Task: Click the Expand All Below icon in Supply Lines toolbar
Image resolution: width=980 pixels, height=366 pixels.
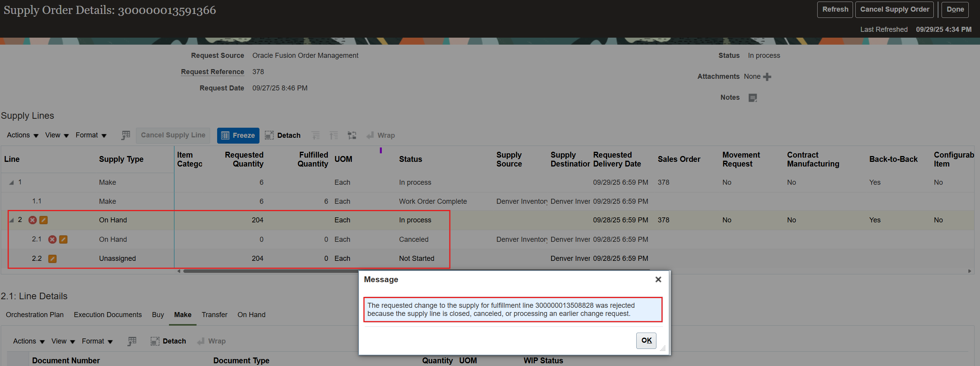Action: [x=352, y=135]
